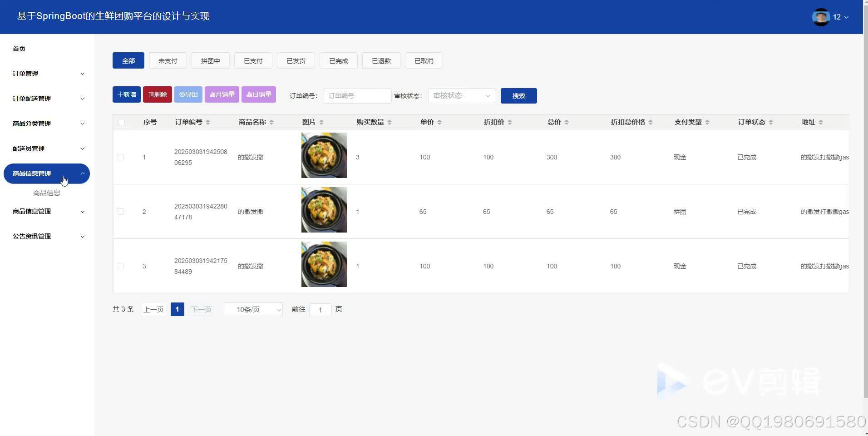Sort by 折扣价 column arrows
Viewport: 868px width, 436px height.
point(510,122)
